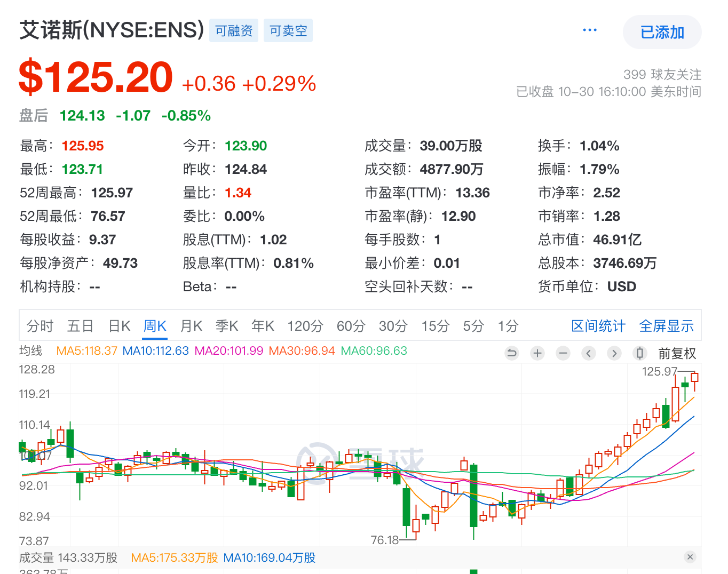Viewport: 728px width, 574px height.
Task: Move chart right with the right chevron
Action: pyautogui.click(x=614, y=353)
